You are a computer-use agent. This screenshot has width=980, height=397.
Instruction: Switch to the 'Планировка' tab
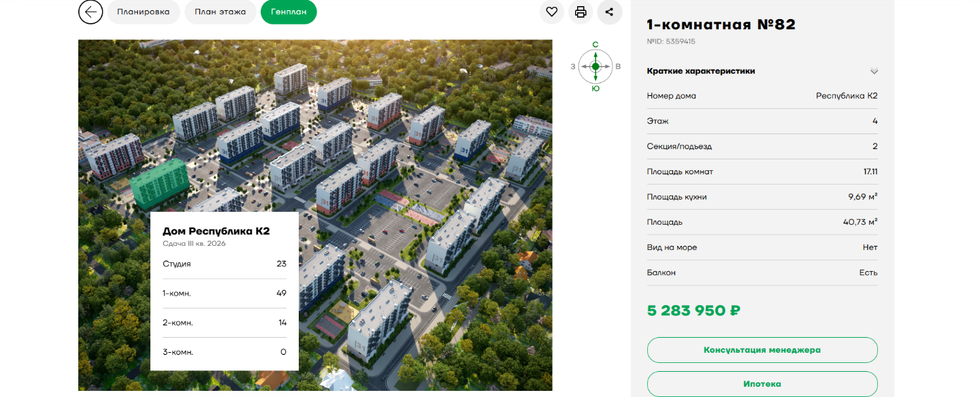143,12
